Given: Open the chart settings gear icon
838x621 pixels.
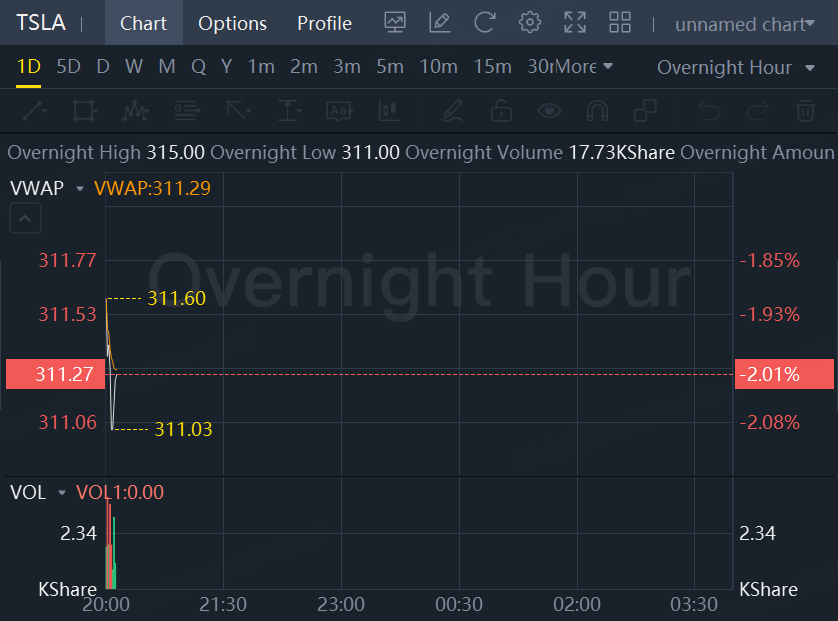Looking at the screenshot, I should [530, 23].
